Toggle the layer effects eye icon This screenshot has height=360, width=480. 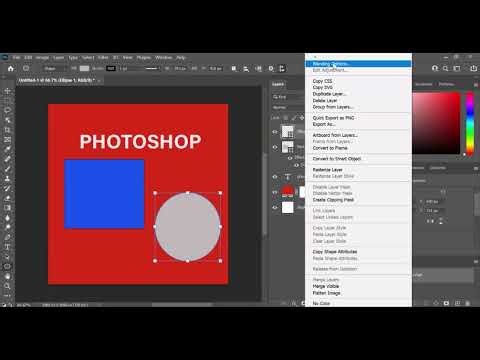[x=290, y=158]
